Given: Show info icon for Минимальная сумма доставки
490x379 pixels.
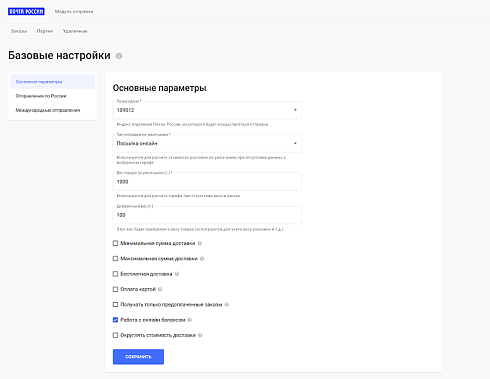Looking at the screenshot, I should coord(200,243).
